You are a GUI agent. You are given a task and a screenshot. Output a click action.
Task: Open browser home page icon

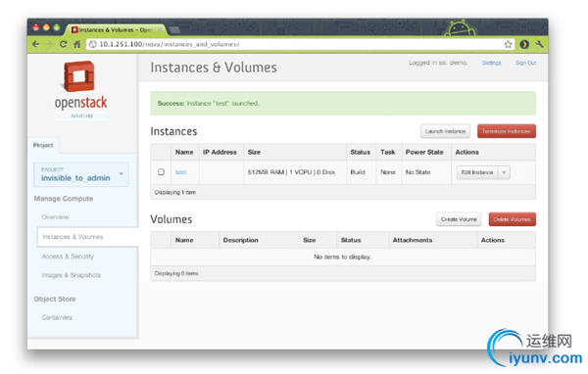coord(76,44)
